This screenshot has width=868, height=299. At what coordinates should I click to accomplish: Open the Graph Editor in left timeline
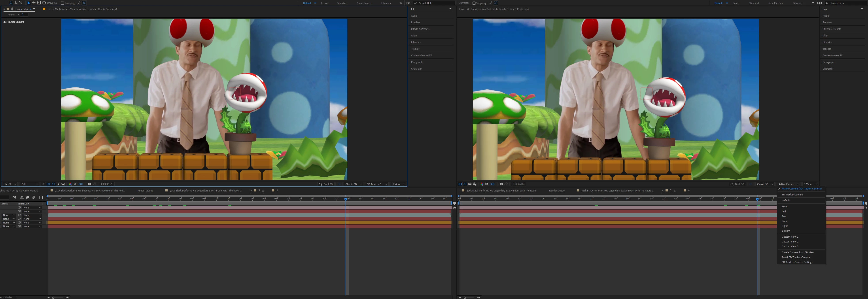point(41,198)
